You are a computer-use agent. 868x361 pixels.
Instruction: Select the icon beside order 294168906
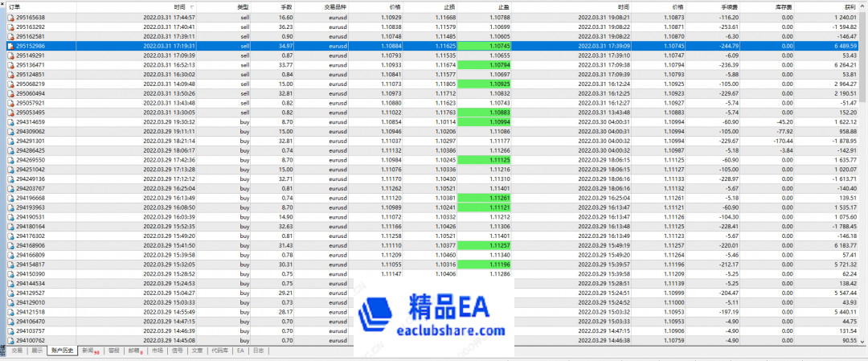point(11,245)
